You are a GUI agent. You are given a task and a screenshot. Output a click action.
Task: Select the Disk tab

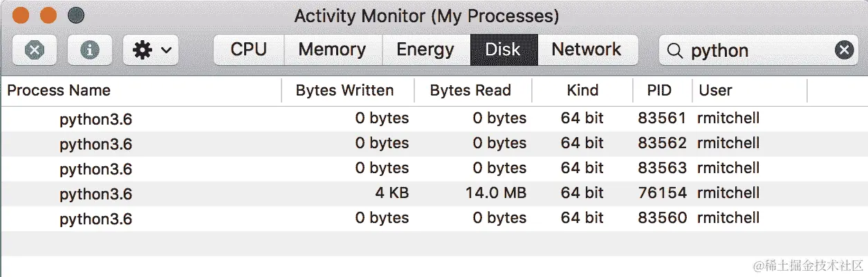click(503, 50)
